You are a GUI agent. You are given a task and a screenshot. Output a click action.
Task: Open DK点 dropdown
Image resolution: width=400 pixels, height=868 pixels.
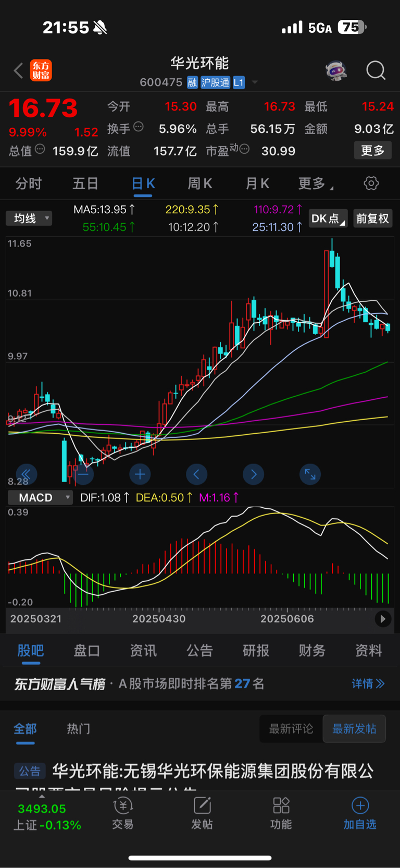coord(328,218)
